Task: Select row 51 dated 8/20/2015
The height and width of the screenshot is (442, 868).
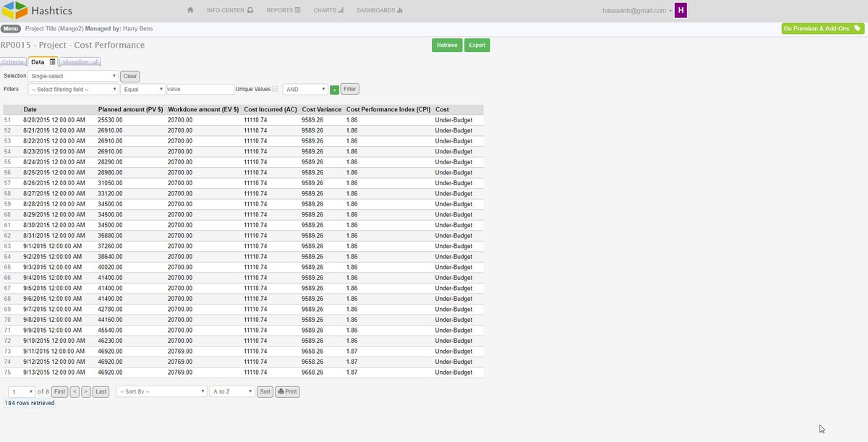Action: pyautogui.click(x=242, y=120)
